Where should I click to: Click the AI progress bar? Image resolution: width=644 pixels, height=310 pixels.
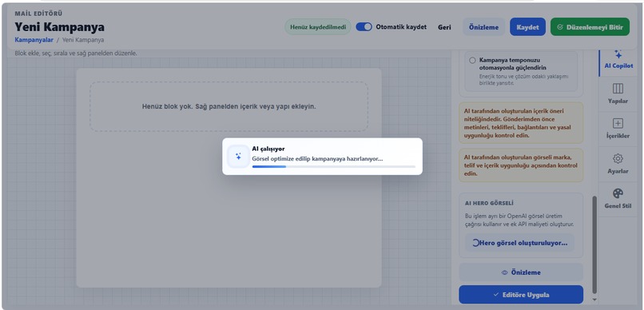(333, 167)
